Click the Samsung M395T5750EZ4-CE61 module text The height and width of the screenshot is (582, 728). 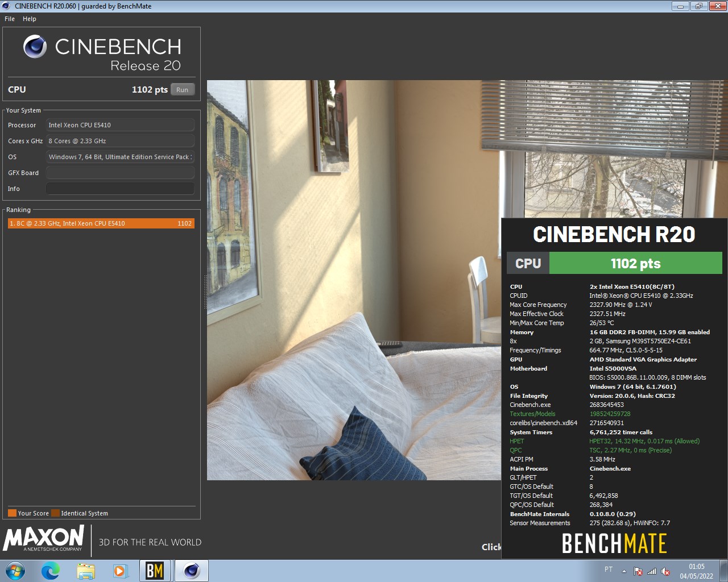click(640, 341)
